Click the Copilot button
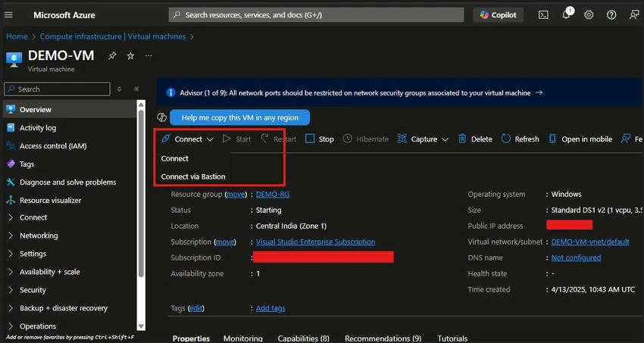Screen dimensions: 644x343 coord(499,15)
